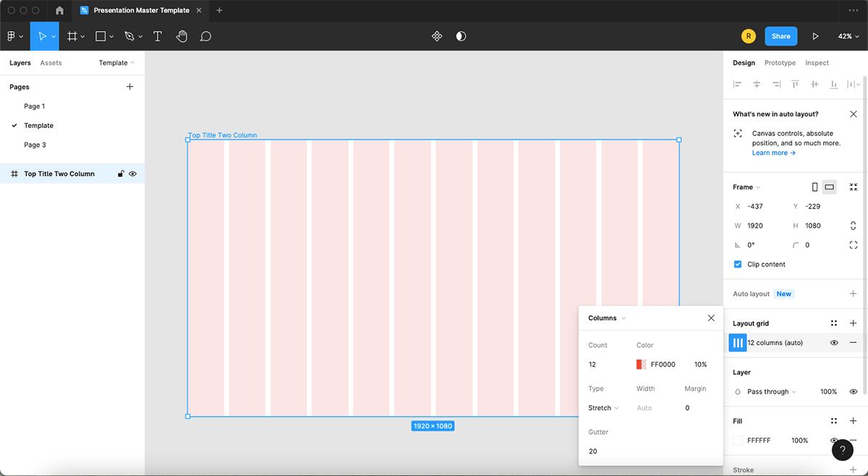
Task: Click the align left icon
Action: point(736,84)
